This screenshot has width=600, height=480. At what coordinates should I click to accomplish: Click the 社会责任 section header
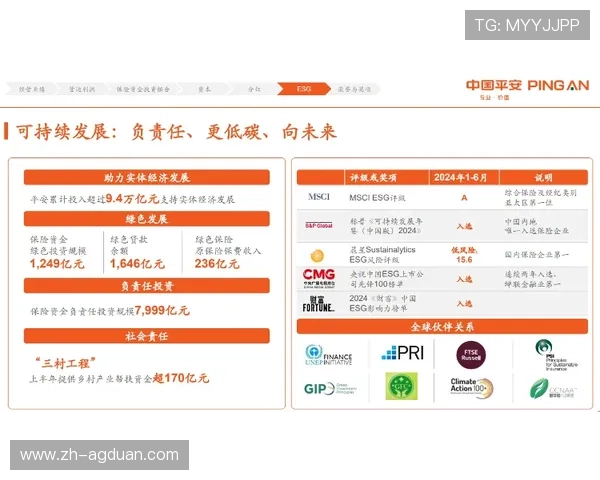(147, 336)
